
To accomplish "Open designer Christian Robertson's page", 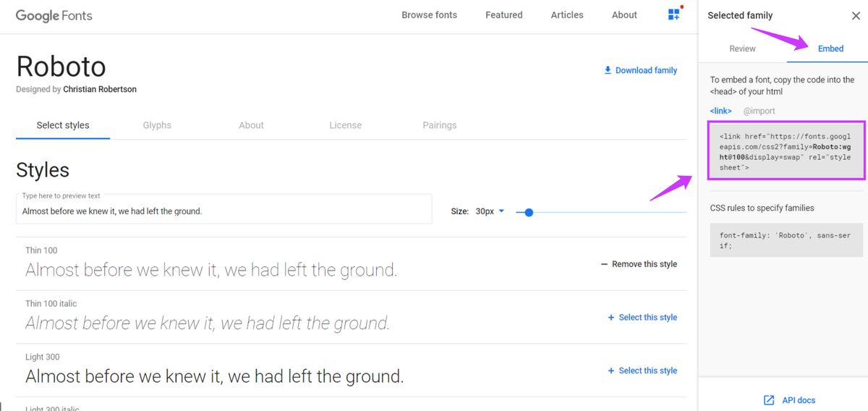I will (100, 90).
